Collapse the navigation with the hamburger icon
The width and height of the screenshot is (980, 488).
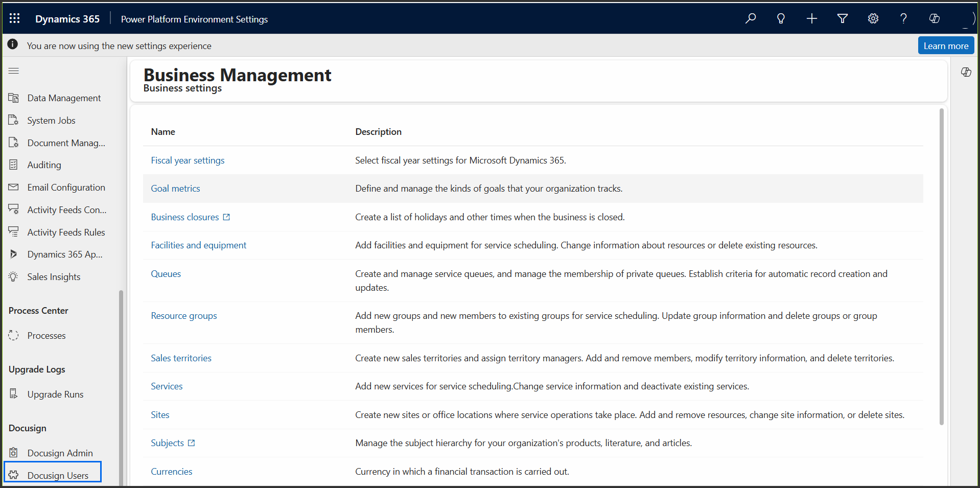point(14,71)
